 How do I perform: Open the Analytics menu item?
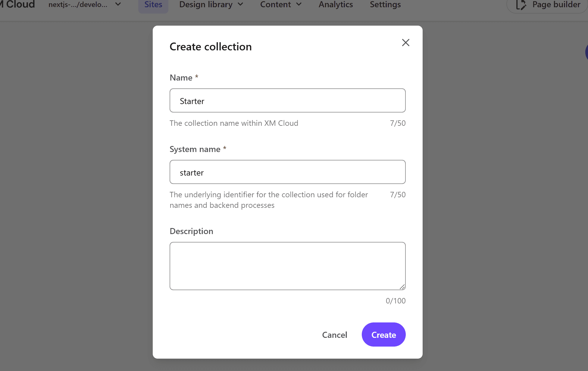click(336, 5)
